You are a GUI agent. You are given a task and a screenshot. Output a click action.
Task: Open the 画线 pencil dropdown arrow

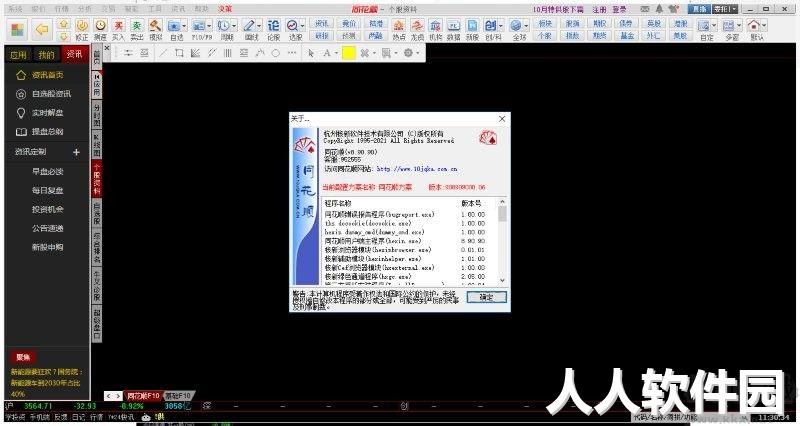click(259, 25)
